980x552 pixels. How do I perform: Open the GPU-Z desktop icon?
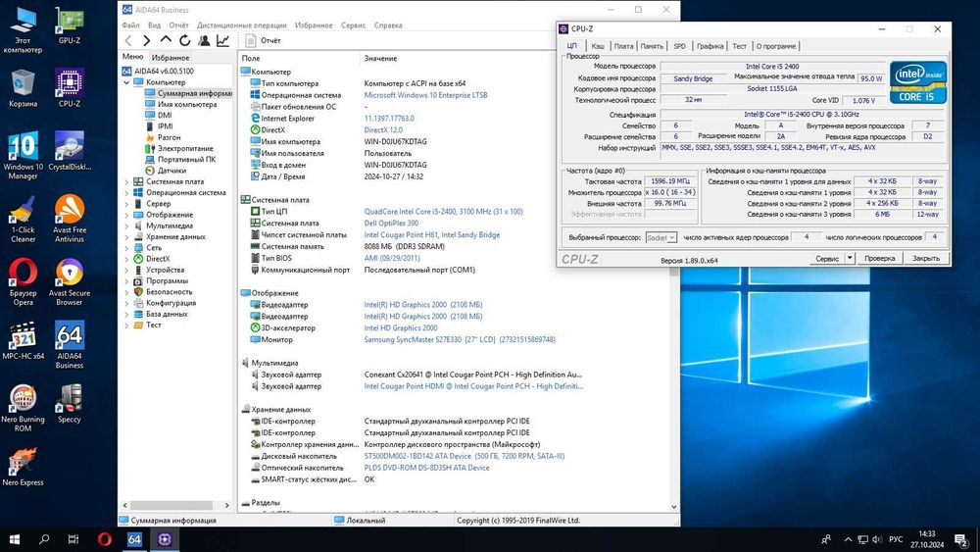[70, 25]
